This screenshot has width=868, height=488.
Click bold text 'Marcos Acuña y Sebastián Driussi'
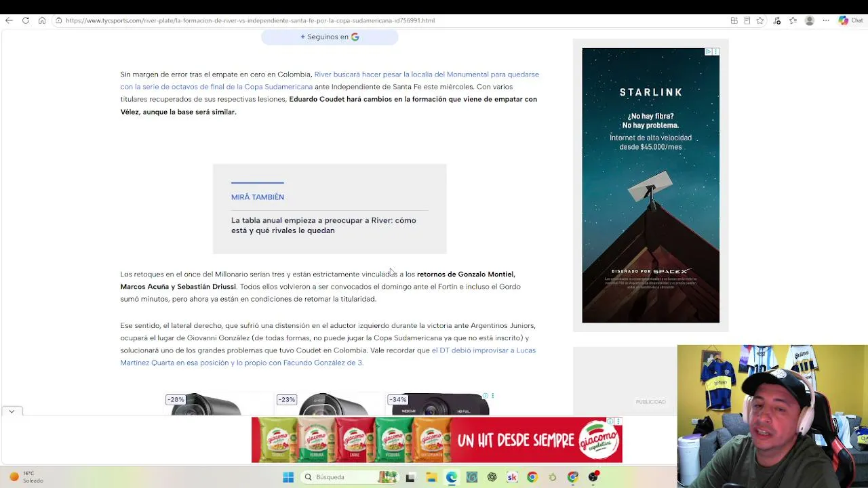pyautogui.click(x=178, y=287)
